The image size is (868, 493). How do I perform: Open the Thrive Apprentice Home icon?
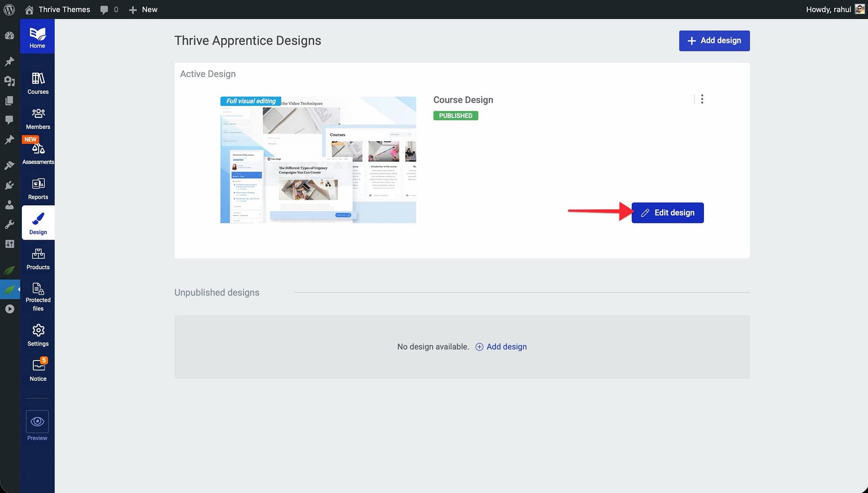coord(37,37)
